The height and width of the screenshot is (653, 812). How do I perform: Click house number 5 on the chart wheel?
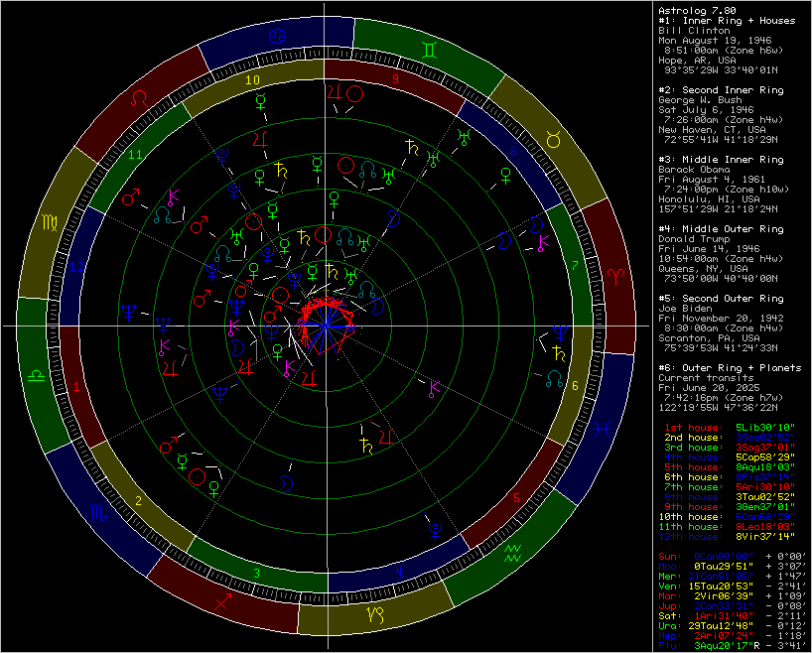coord(514,498)
